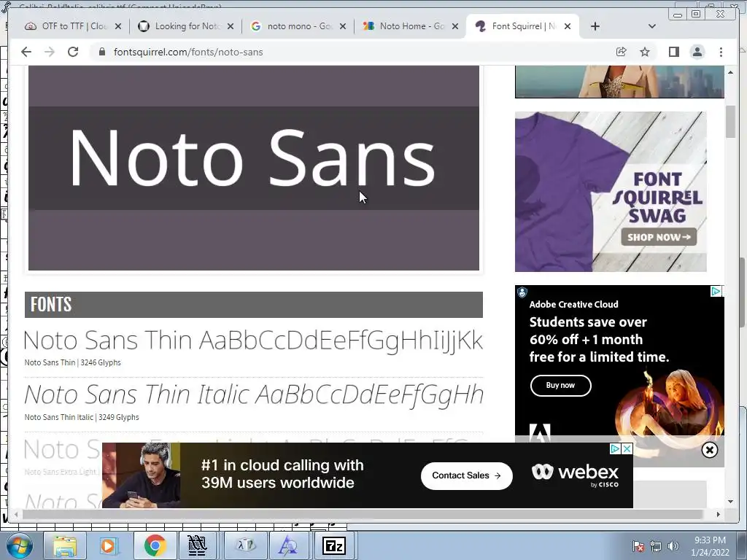747x560 pixels.
Task: Open a new browser tab
Action: (595, 27)
